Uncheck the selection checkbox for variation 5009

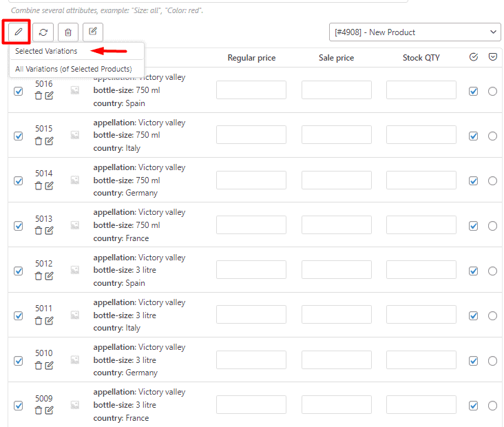point(19,406)
